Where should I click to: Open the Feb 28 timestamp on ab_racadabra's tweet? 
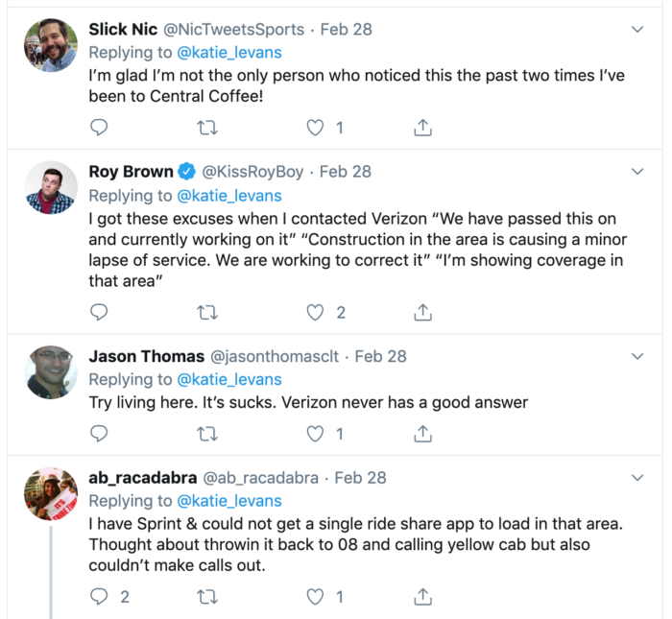click(360, 477)
